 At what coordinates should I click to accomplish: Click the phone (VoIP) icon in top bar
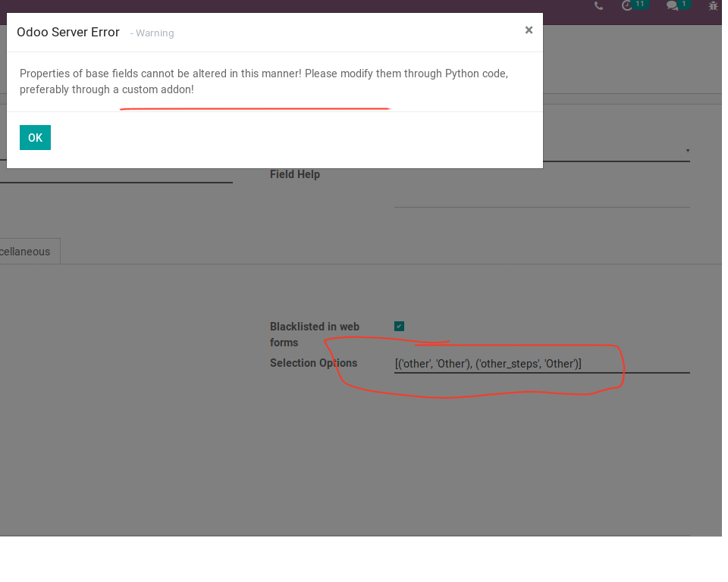598,6
